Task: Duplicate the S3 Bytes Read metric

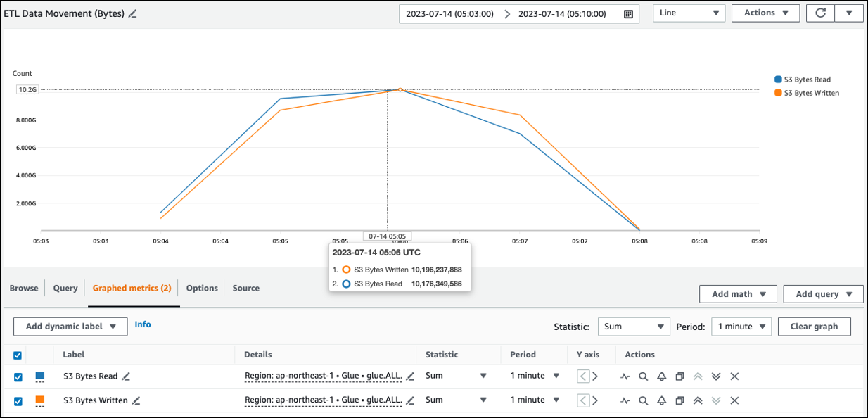Action: coord(679,376)
